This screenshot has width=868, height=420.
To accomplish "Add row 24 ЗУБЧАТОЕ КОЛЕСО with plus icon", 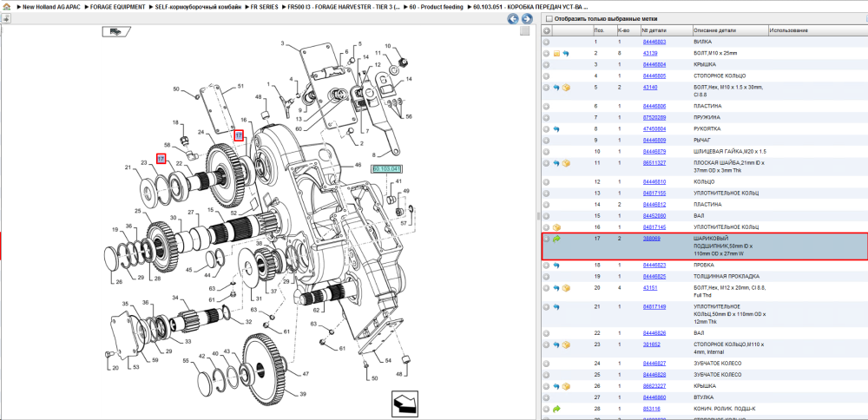I will pyautogui.click(x=546, y=363).
